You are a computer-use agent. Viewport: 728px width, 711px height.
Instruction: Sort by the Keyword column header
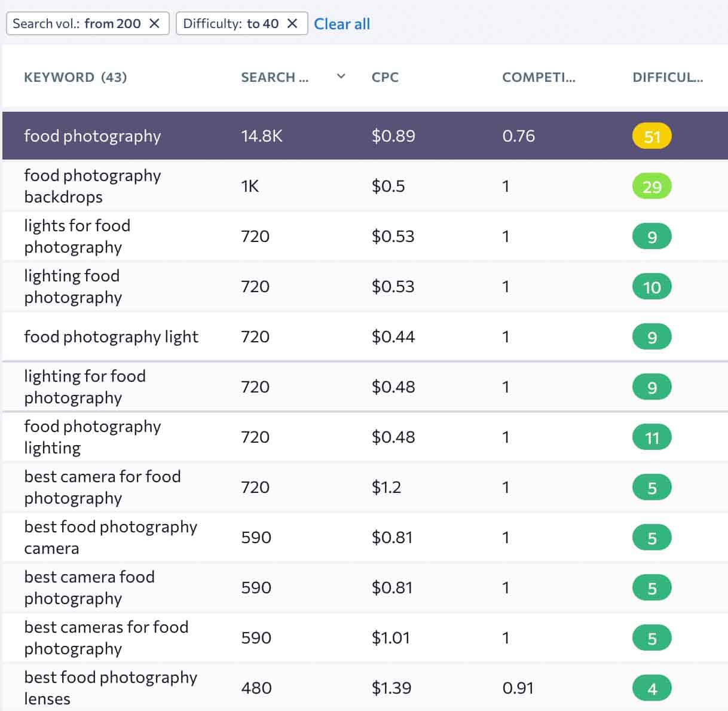pyautogui.click(x=59, y=77)
